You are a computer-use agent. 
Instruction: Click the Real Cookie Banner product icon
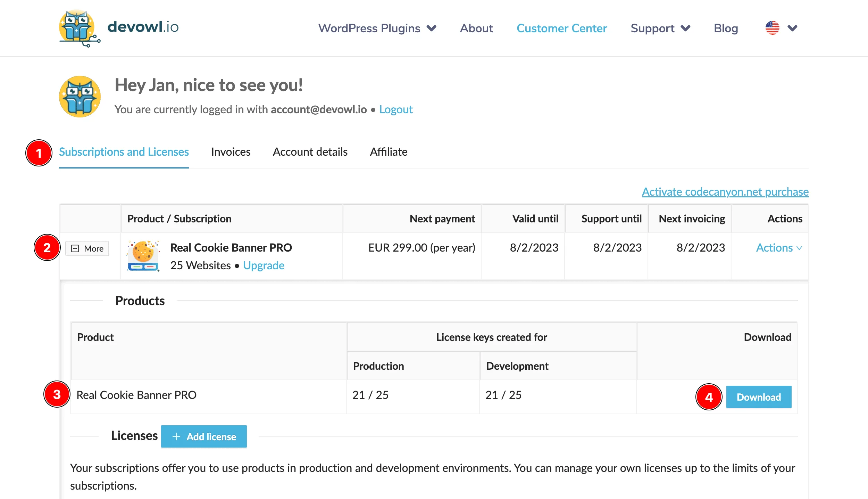click(143, 256)
